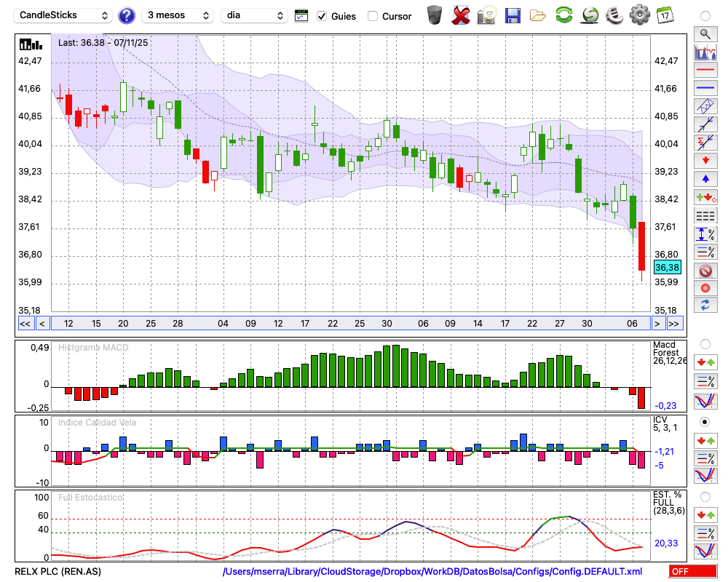Select the Macd Forest panel radio button

[705, 344]
